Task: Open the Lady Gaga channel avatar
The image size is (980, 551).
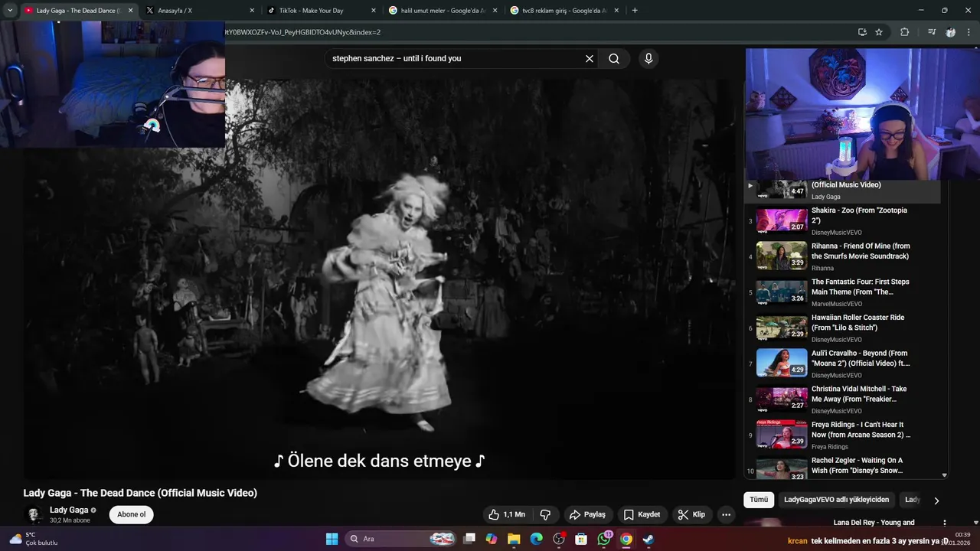Action: (34, 514)
